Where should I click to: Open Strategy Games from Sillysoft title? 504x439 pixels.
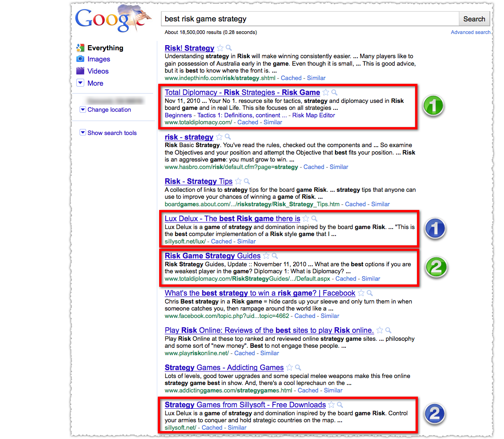click(x=245, y=405)
